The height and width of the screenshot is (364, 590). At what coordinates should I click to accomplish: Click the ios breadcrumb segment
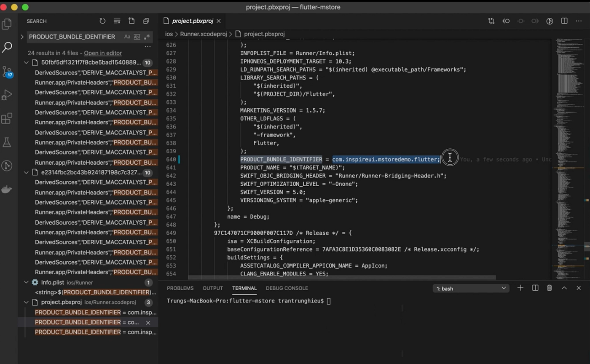(169, 34)
